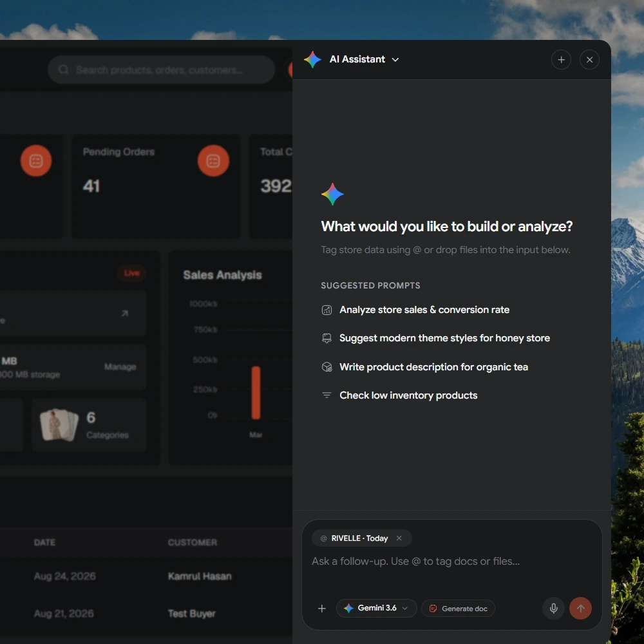Screen dimensions: 644x644
Task: Click the filter icon beside Check low inventory
Action: pyautogui.click(x=327, y=395)
